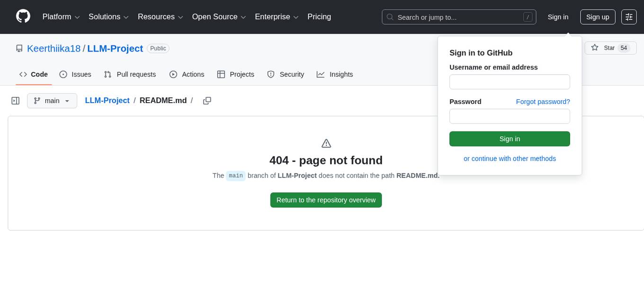
Task: Expand the Enterprise navigation dropdown
Action: tap(277, 17)
